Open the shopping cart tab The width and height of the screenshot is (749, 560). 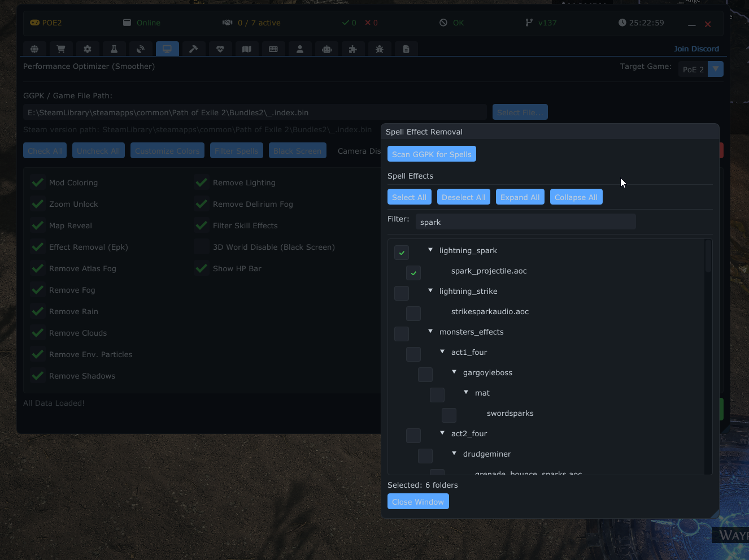click(61, 49)
